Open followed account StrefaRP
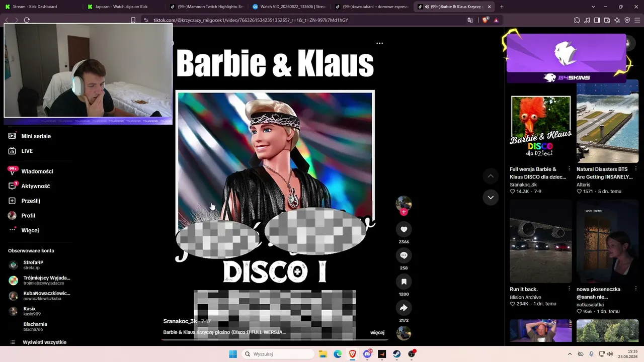This screenshot has height=362, width=644. (33, 265)
